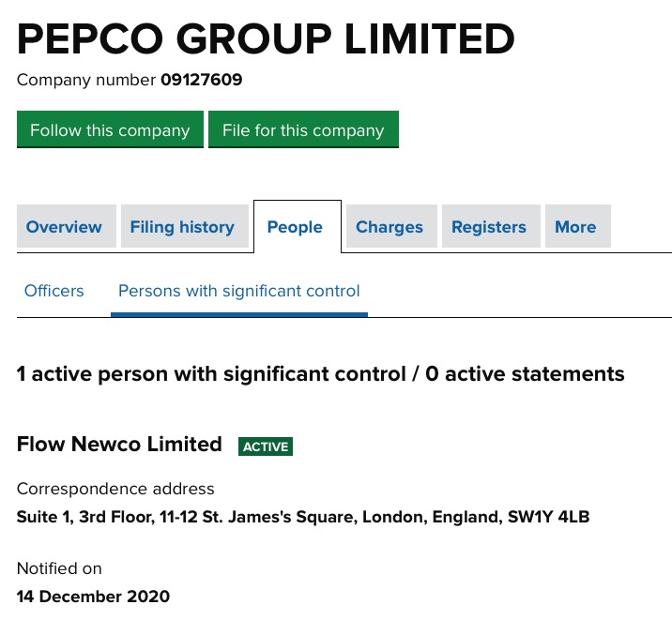This screenshot has width=672, height=620.
Task: Click the active person count summary heading
Action: pyautogui.click(x=320, y=374)
